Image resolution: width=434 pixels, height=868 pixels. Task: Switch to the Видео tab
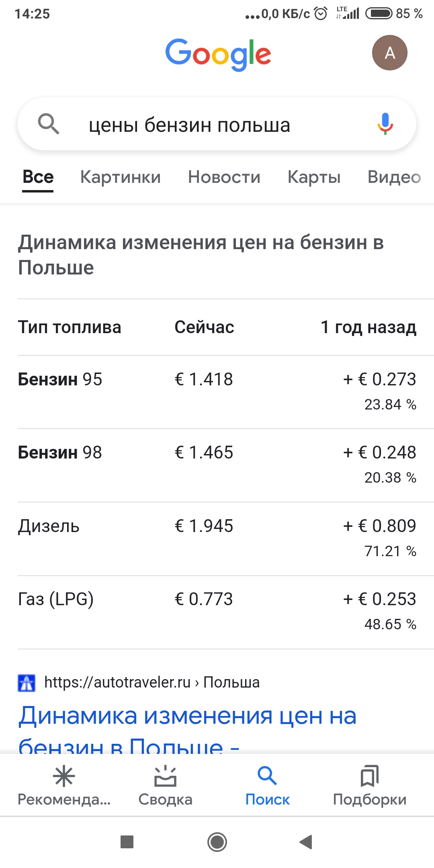394,177
